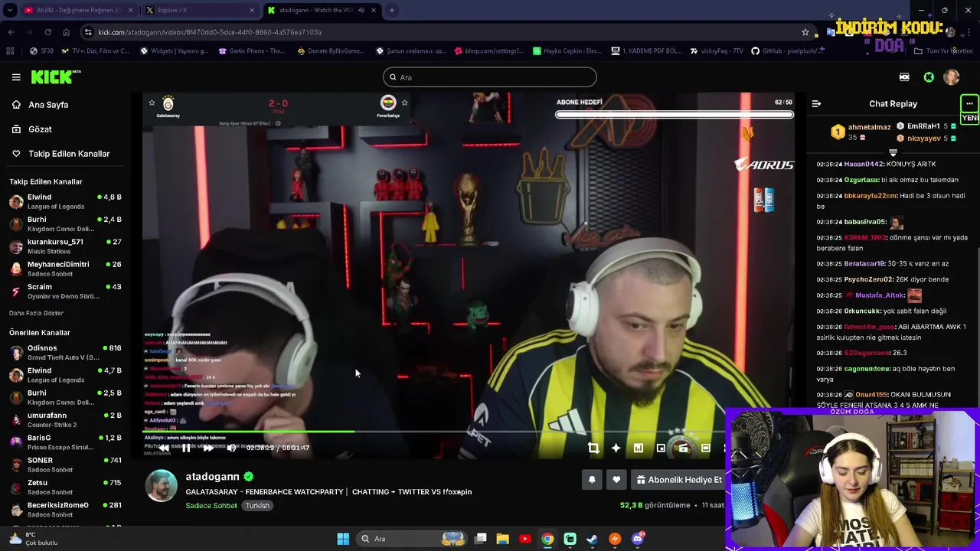Click the Sadece Sohbet category link

[x=211, y=506]
